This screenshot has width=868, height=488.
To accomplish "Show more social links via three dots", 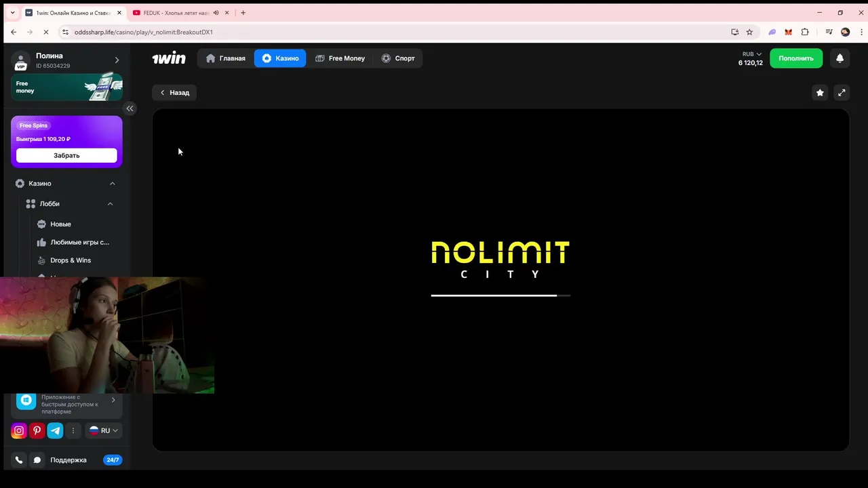I will pyautogui.click(x=73, y=430).
